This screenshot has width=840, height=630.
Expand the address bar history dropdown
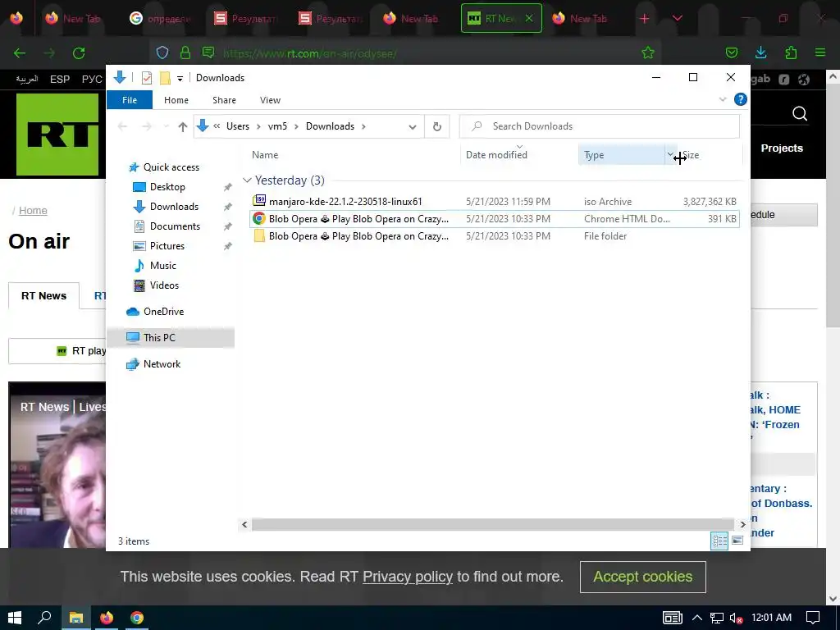point(413,127)
